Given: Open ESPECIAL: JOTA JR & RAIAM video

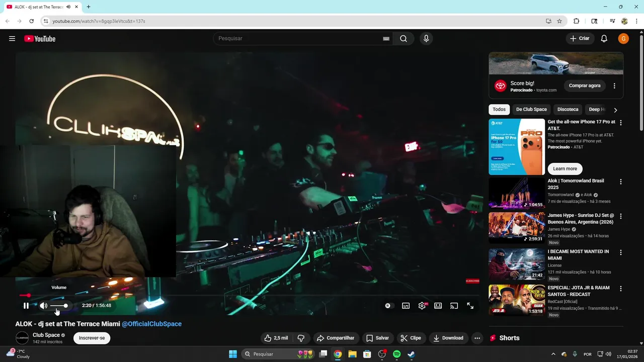Looking at the screenshot, I should coord(517,300).
